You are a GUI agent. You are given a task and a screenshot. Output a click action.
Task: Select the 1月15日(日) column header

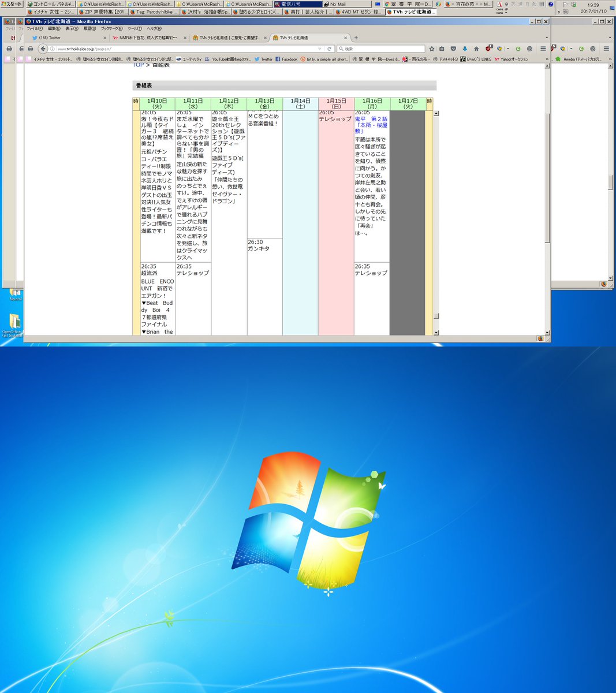336,104
